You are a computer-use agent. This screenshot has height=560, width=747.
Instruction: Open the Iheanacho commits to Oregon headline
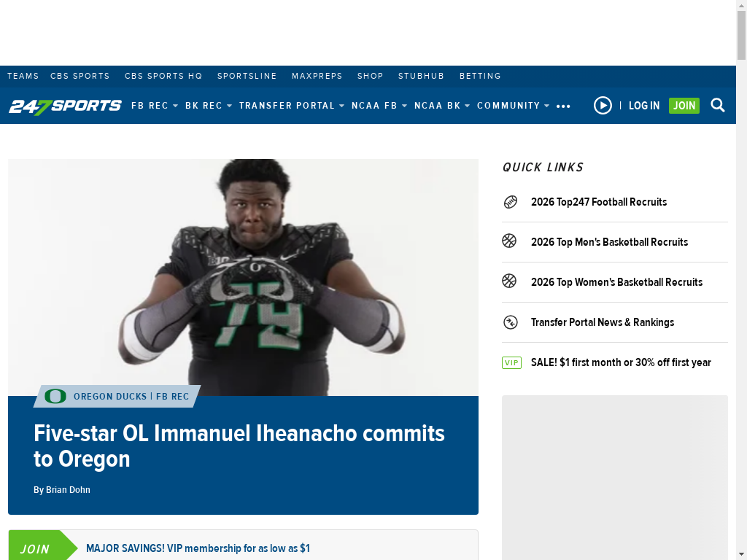239,446
